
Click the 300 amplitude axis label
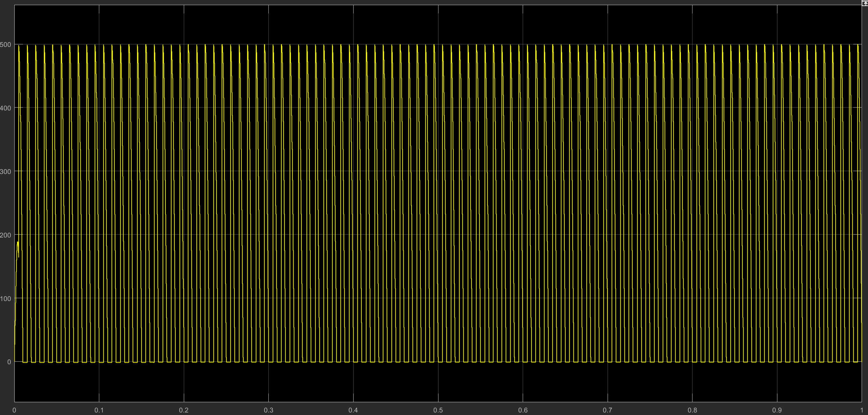5,171
